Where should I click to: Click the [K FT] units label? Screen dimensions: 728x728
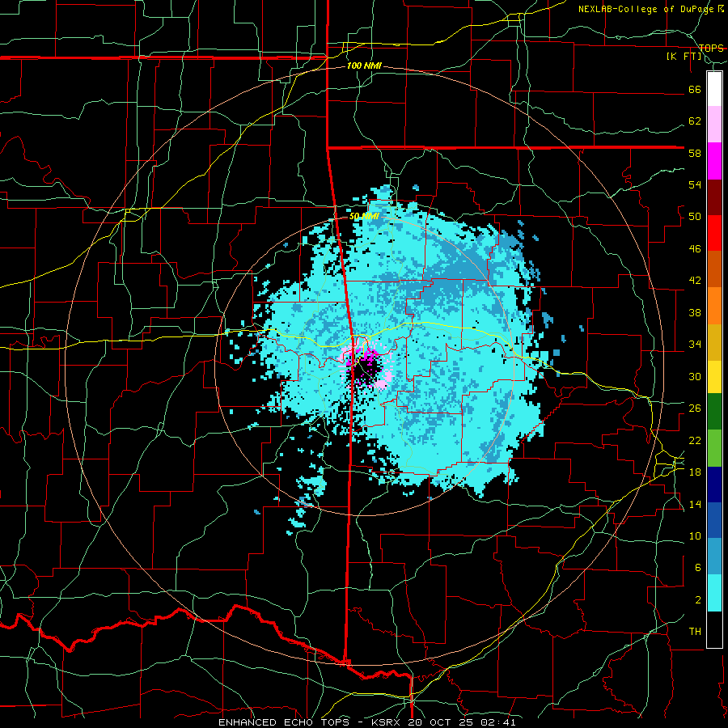point(684,56)
